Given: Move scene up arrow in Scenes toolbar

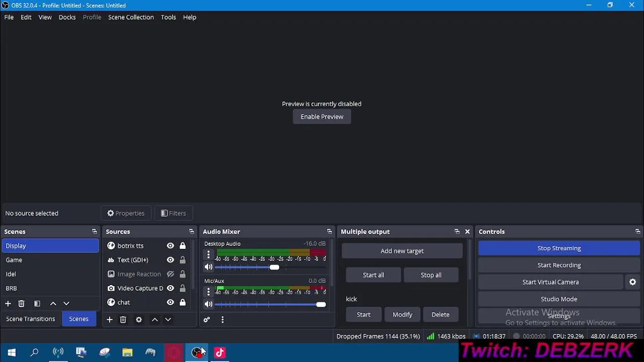Looking at the screenshot, I should point(53,304).
